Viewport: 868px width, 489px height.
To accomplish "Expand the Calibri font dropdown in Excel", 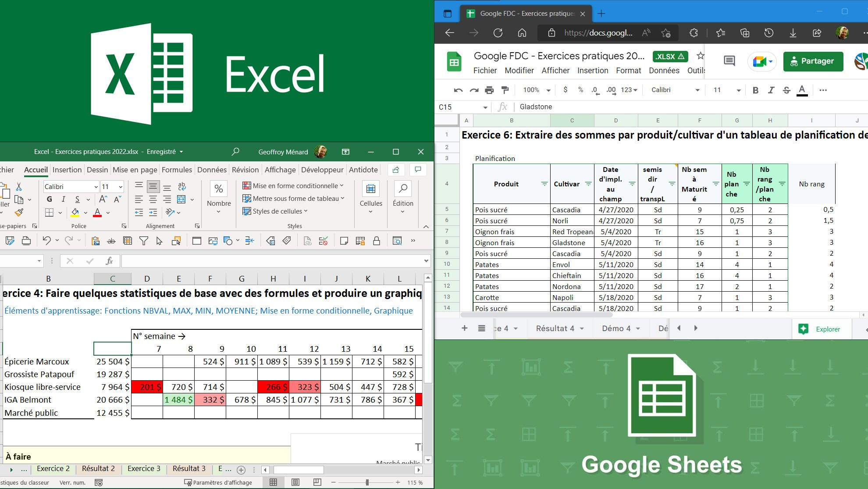I will pos(96,187).
